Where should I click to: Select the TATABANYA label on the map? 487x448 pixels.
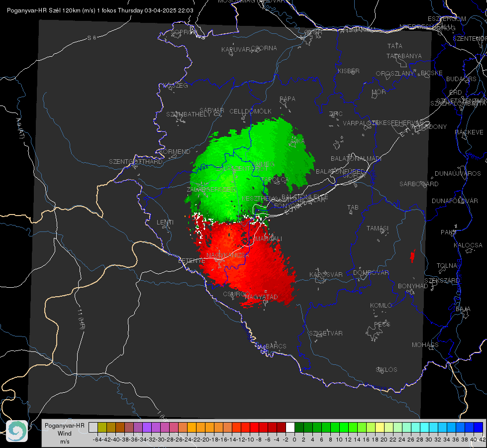404,56
